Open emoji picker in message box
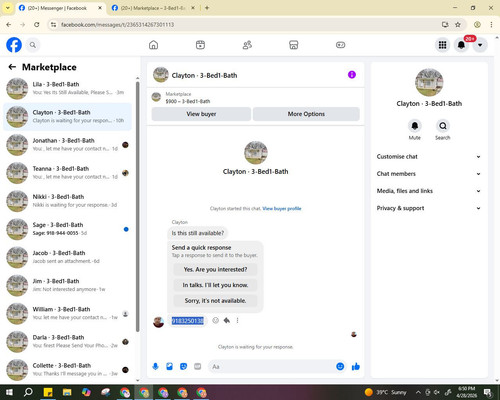 [340, 367]
